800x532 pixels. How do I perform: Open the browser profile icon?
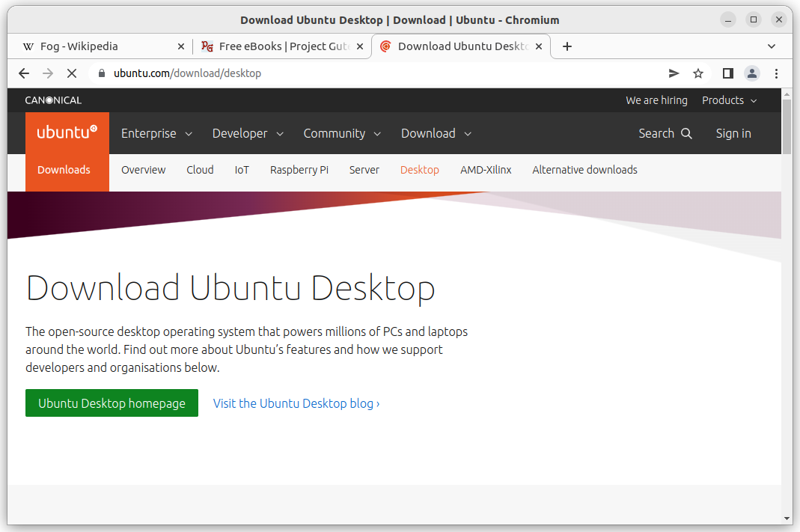click(x=751, y=73)
